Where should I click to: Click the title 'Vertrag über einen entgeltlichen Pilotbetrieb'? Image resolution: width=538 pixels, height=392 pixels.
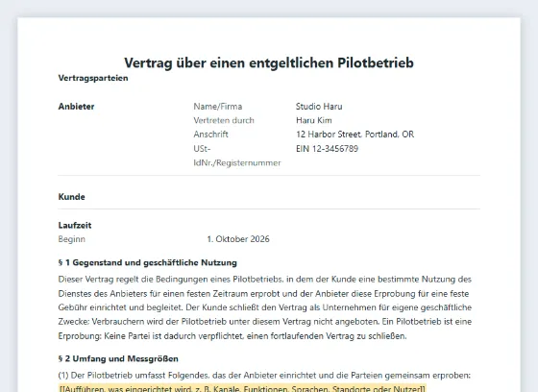click(269, 62)
